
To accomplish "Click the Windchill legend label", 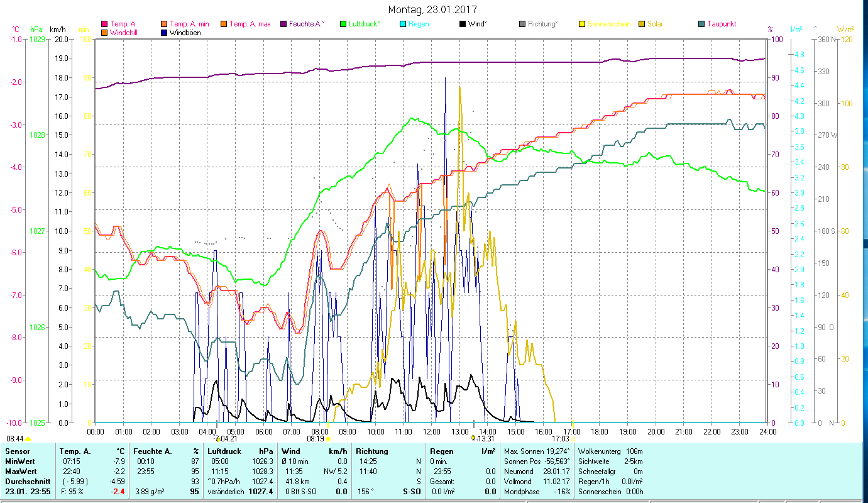I will (x=124, y=33).
